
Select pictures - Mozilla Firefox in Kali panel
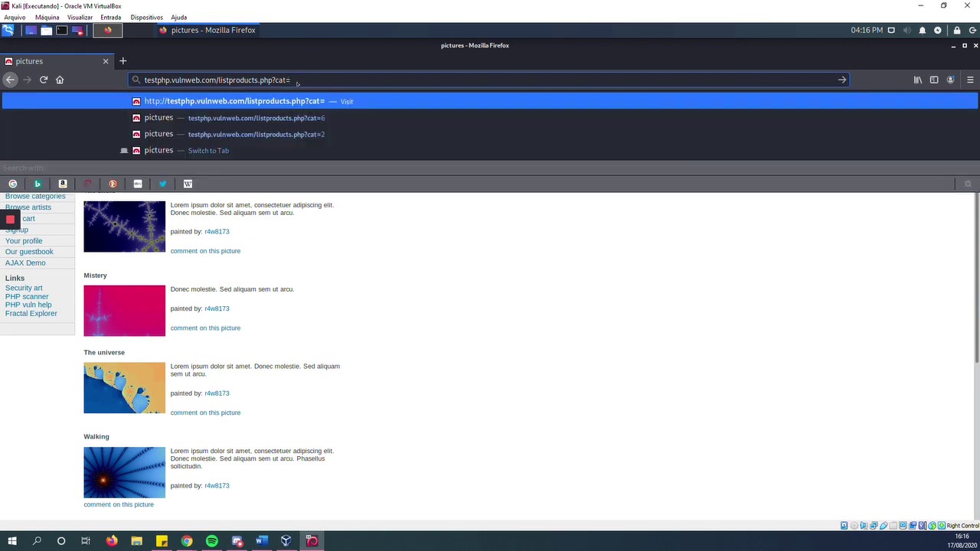(x=207, y=31)
